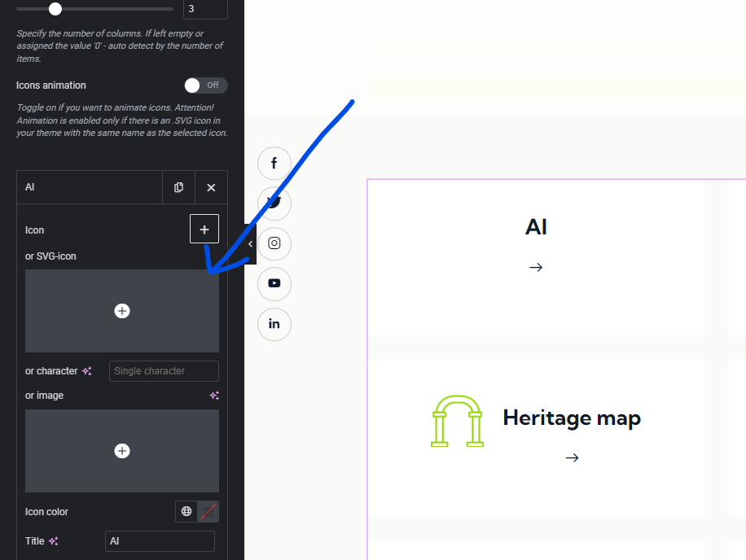The width and height of the screenshot is (746, 560).
Task: Click the 'Icons animation' label
Action: (x=51, y=85)
